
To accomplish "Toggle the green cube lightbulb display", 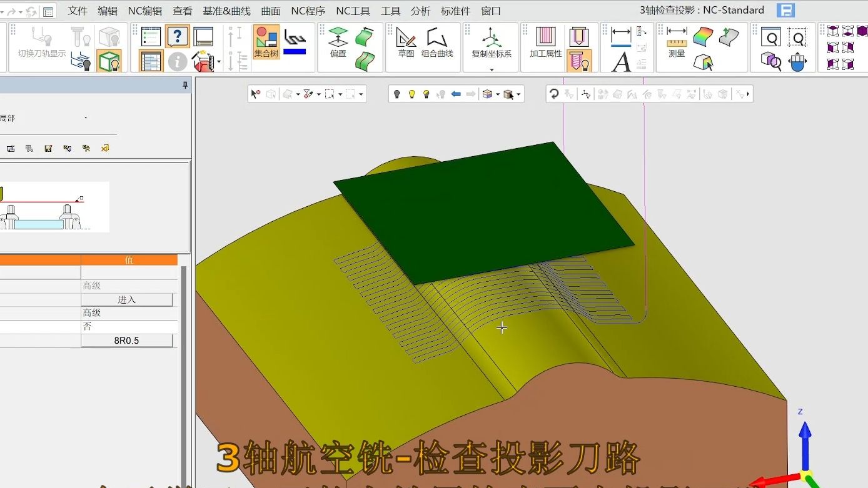I will pos(109,62).
